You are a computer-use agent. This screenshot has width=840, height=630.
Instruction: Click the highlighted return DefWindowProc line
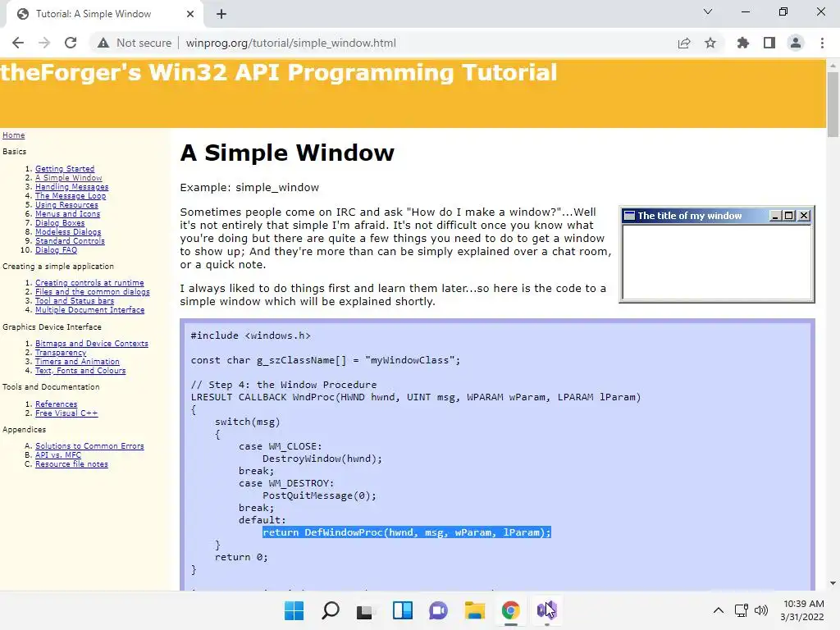coord(407,532)
